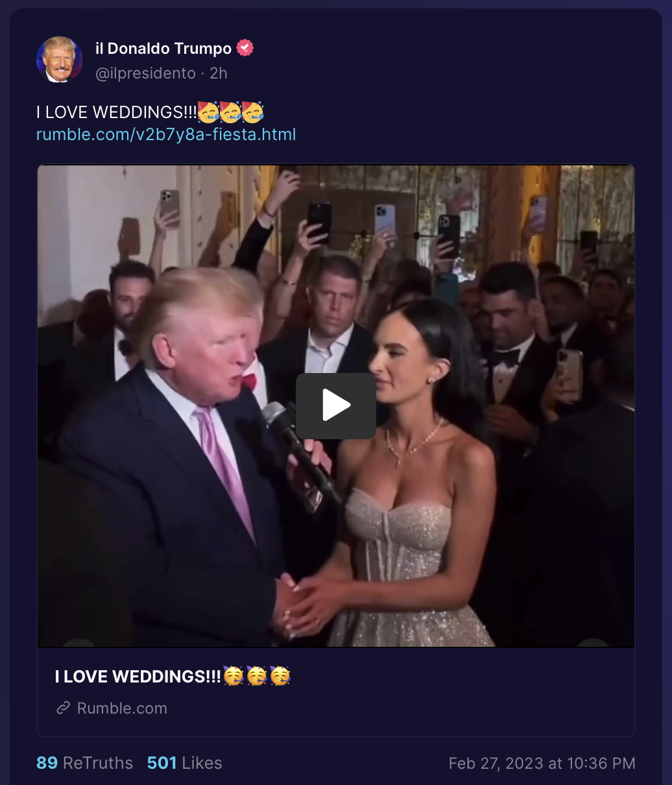The height and width of the screenshot is (785, 672).
Task: Click the Feb 27, 2023 date stamp
Action: [x=542, y=764]
